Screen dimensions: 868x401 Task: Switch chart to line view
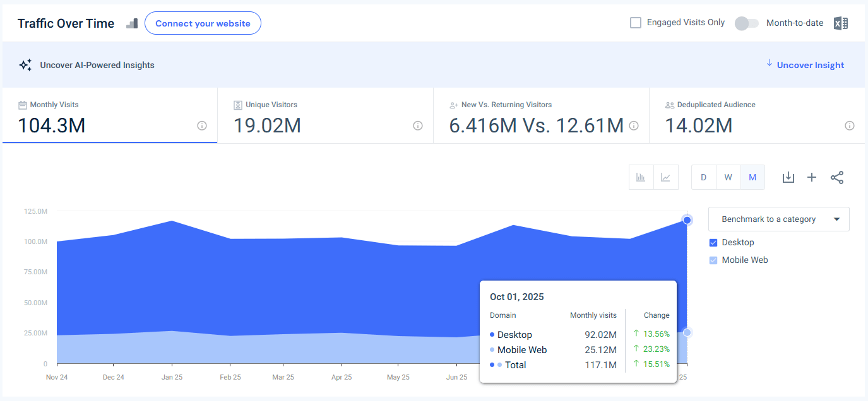tap(666, 177)
